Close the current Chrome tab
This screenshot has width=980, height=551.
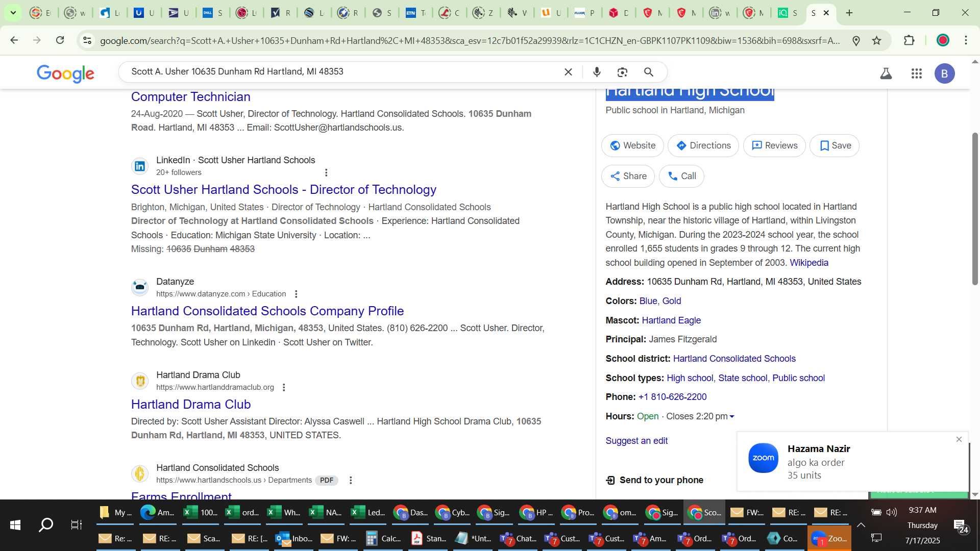(826, 13)
